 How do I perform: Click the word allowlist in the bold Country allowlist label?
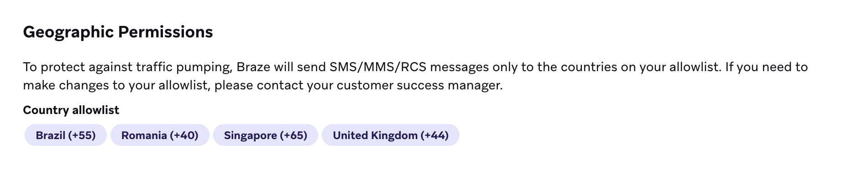click(95, 110)
